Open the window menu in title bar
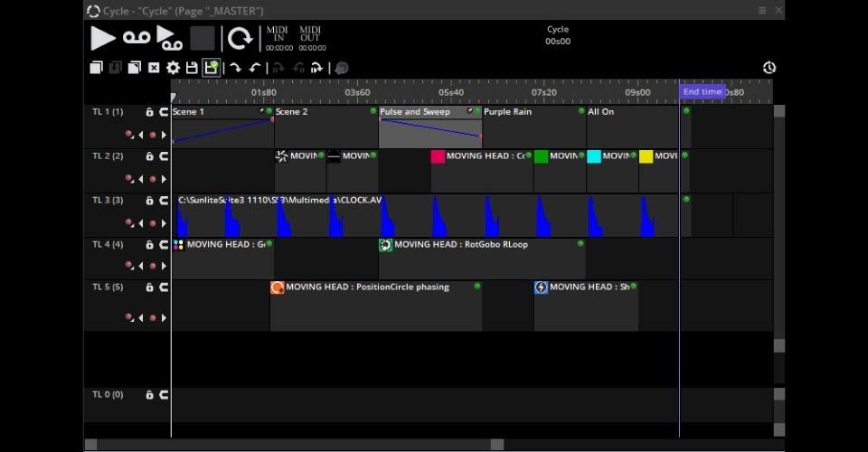The image size is (868, 452). [762, 11]
